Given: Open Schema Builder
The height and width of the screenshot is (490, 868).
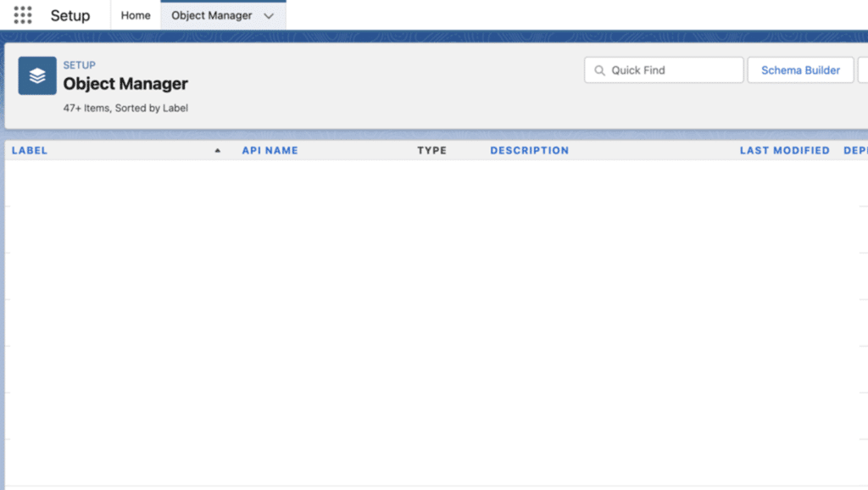Looking at the screenshot, I should point(800,70).
